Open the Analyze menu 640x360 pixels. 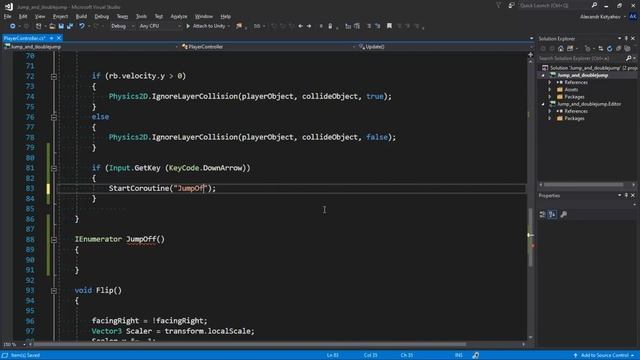(178, 16)
